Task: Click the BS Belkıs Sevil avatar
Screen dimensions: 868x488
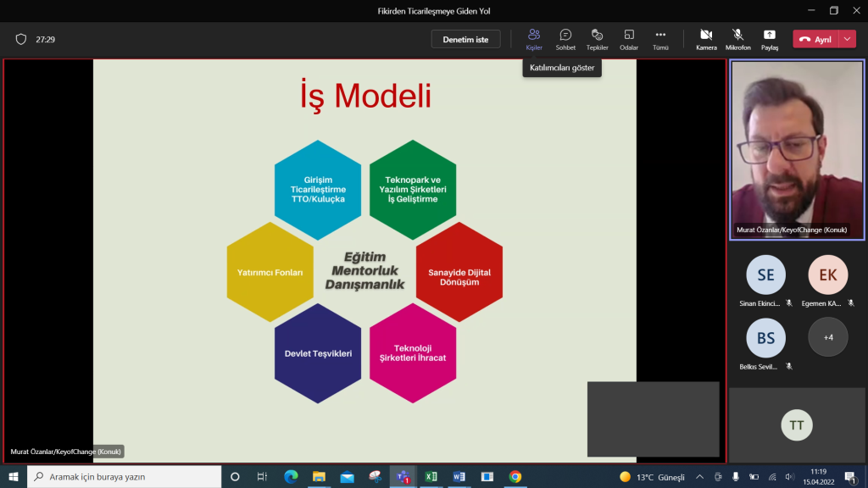Action: point(765,338)
